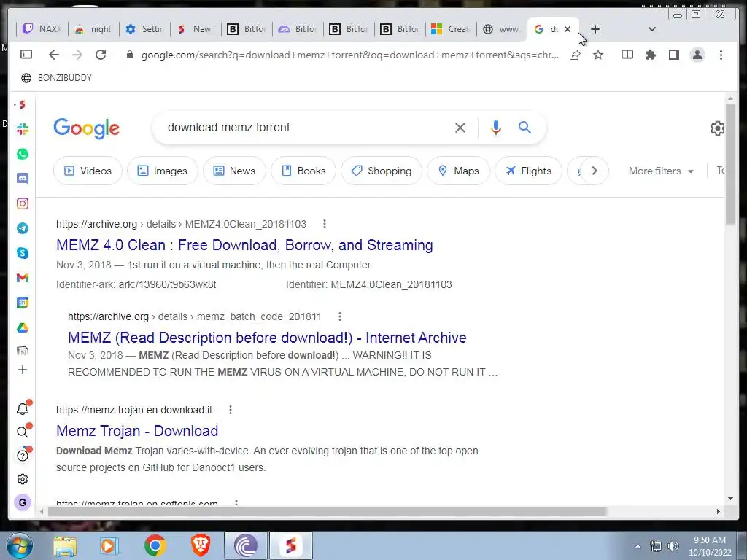
Task: Focus the download memz torrent search field
Action: 305,127
